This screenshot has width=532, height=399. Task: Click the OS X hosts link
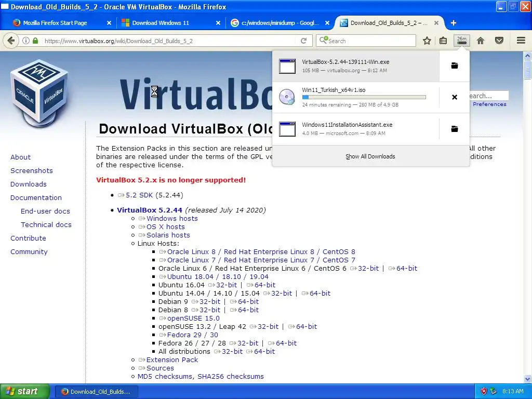coord(166,227)
